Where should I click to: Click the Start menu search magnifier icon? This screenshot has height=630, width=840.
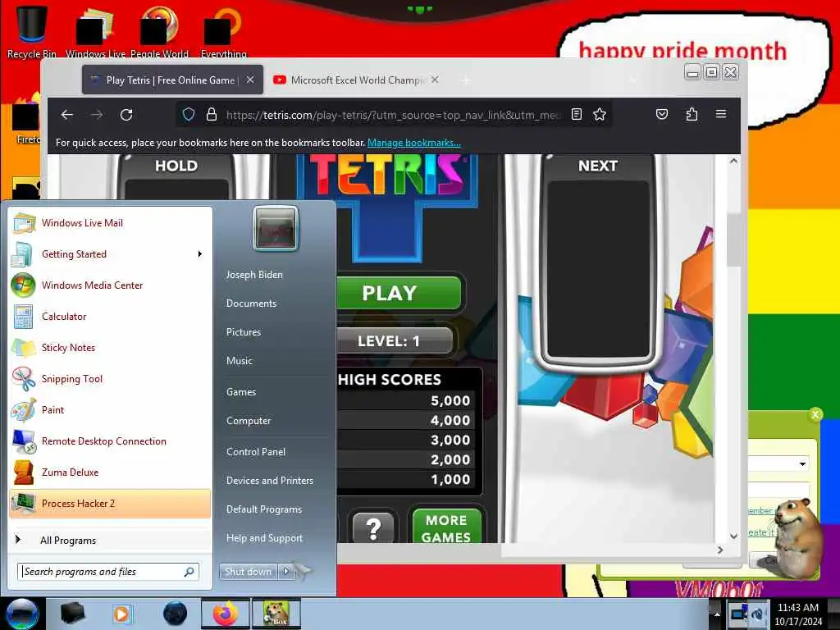tap(189, 572)
